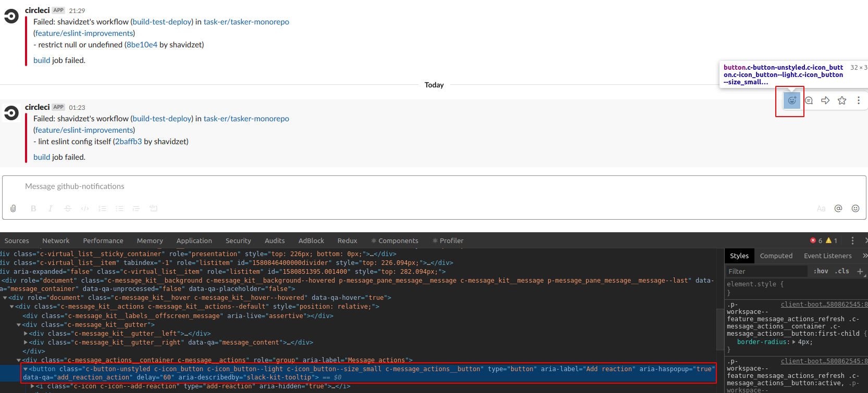Focus the Styles Filter input field
The image size is (868, 393).
pyautogui.click(x=767, y=271)
